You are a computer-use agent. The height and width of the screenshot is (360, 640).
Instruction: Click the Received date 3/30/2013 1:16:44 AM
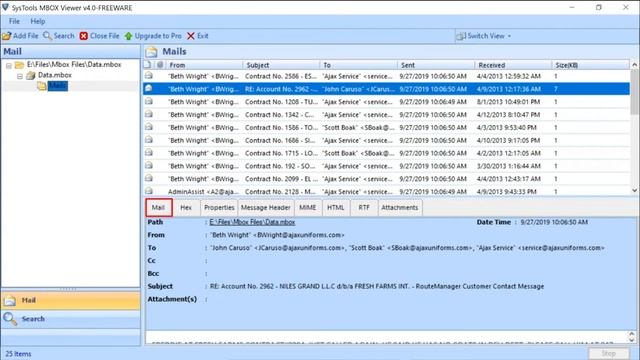pyautogui.click(x=509, y=166)
